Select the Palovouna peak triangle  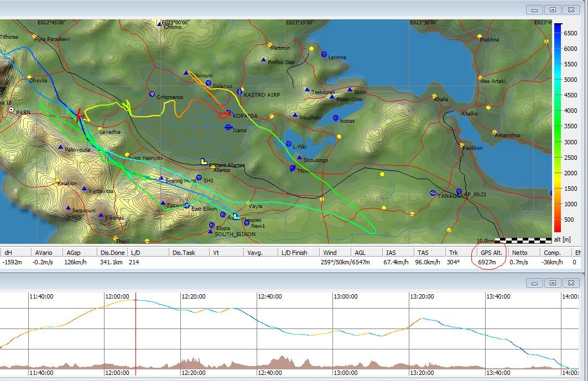[60, 148]
